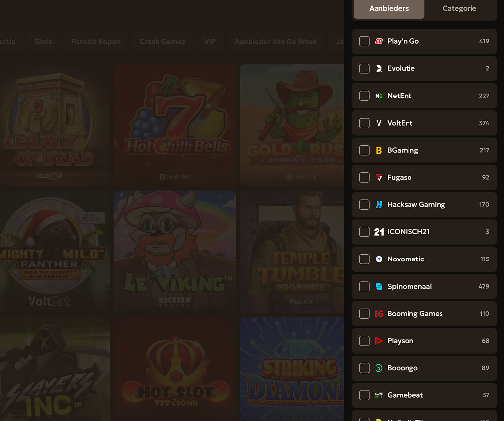Click the Play'n Go provider logo icon
Viewport: 504px width, 421px height.
(x=379, y=41)
